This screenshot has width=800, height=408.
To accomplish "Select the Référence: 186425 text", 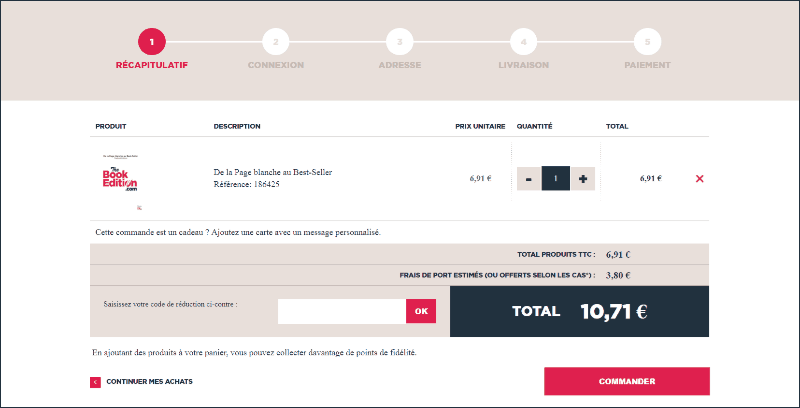I will click(x=246, y=184).
